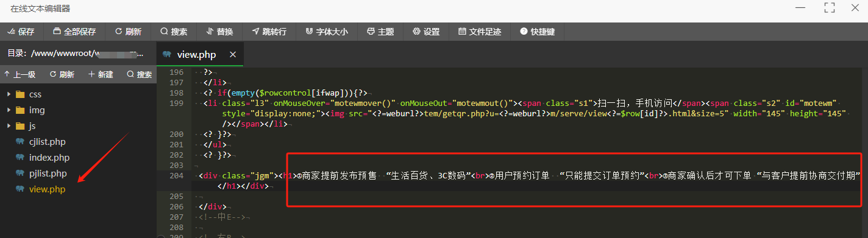Click line number 204 in gutter
Screen dimensions: 868x238
[x=176, y=176]
